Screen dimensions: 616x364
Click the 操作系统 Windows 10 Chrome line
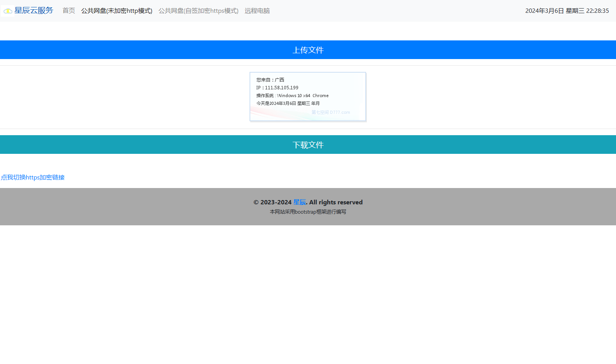coord(292,96)
